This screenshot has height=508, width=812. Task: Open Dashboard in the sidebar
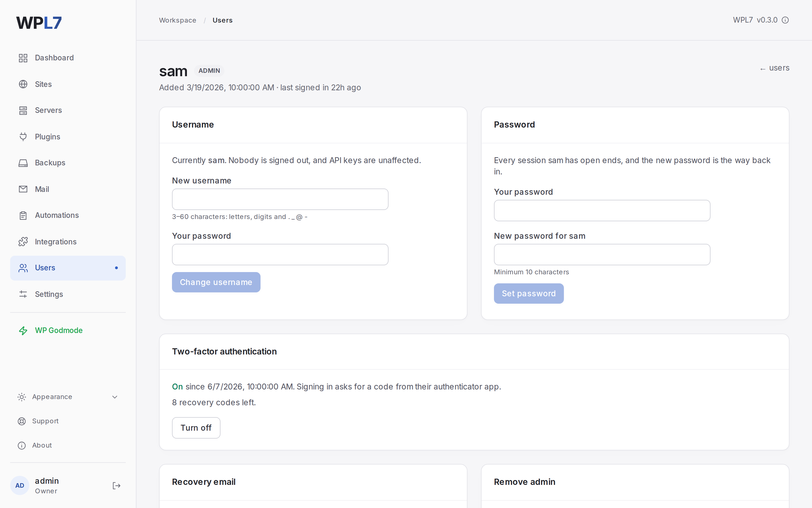pos(68,58)
